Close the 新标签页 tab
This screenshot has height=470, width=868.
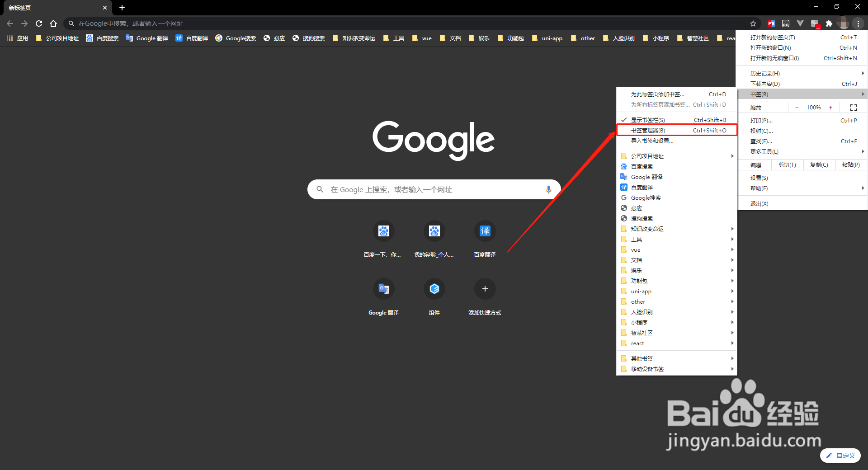[105, 8]
